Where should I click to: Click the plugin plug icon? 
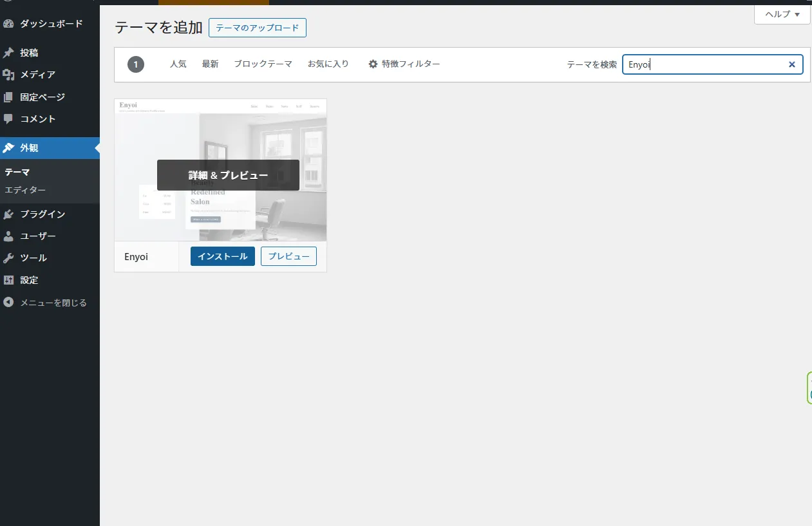click(x=8, y=214)
